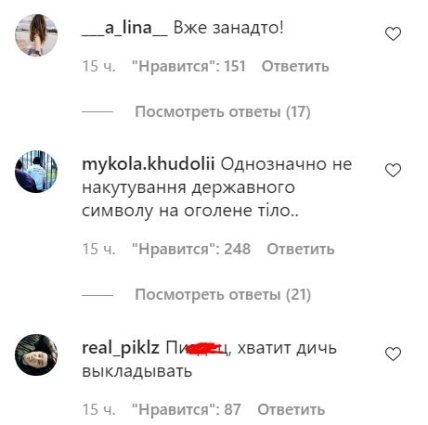Open ___a_lina__ profile picture
The width and height of the screenshot is (428, 425).
(x=36, y=35)
